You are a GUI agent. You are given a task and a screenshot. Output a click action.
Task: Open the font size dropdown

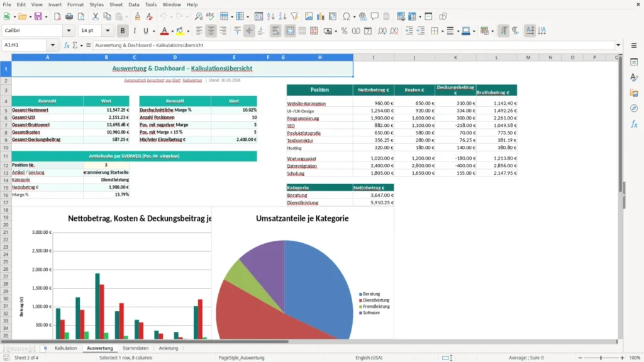[108, 30]
